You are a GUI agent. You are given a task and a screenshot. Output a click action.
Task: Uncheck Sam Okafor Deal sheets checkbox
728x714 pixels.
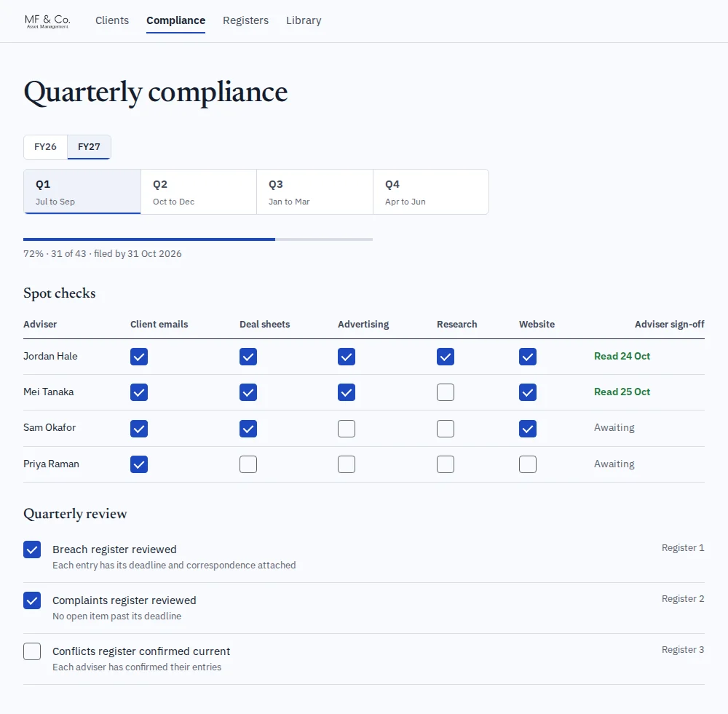coord(248,429)
